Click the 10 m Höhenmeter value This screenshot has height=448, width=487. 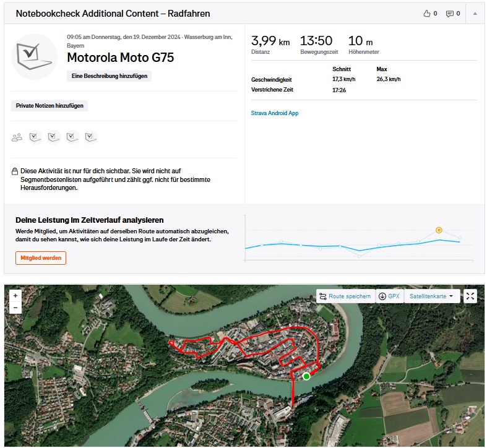click(360, 41)
